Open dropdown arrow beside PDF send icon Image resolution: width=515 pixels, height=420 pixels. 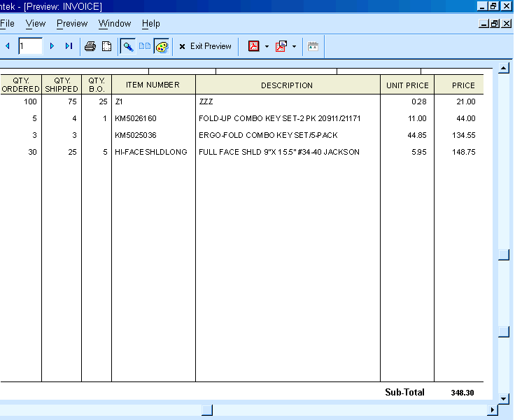[x=295, y=46]
